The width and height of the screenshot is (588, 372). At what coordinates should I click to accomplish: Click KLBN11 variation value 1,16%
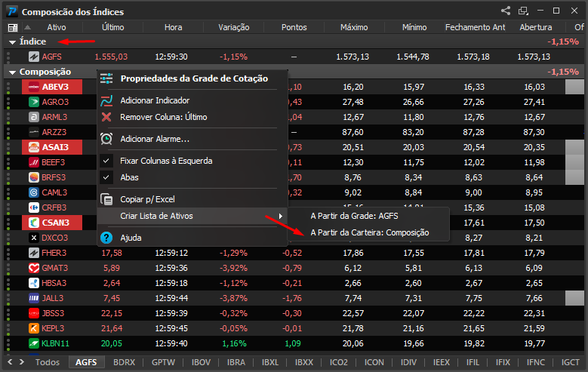coord(234,343)
